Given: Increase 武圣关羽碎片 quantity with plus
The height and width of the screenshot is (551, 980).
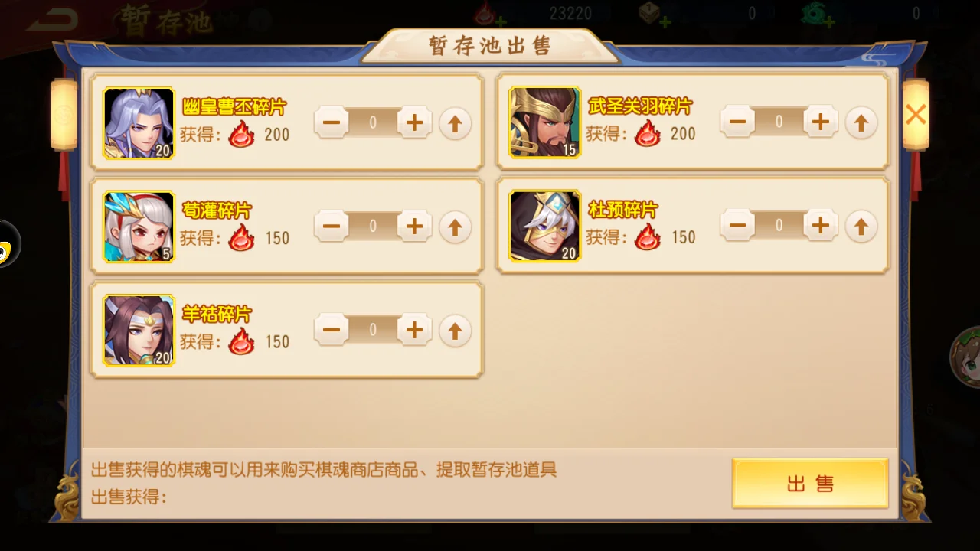Looking at the screenshot, I should 820,122.
